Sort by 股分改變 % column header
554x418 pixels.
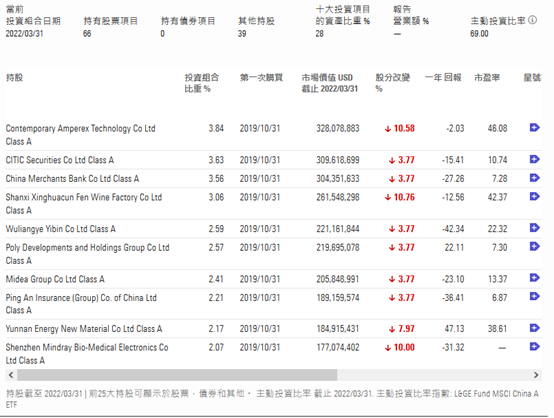393,83
